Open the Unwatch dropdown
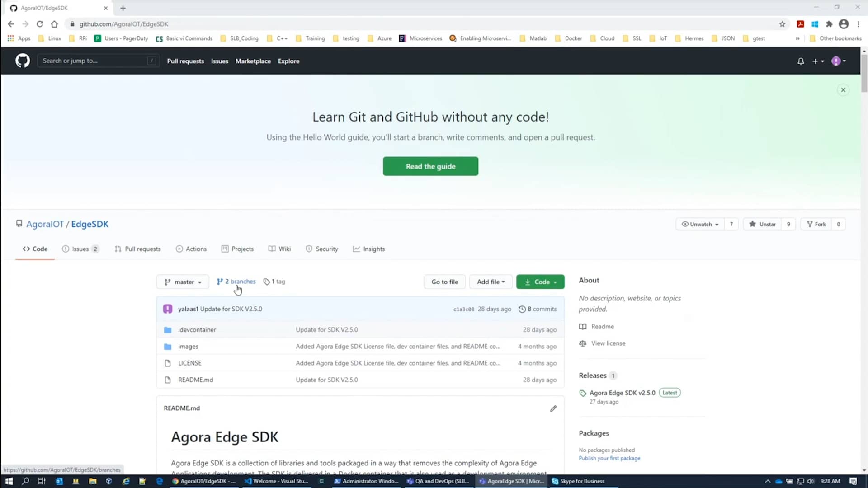868x488 pixels. pyautogui.click(x=700, y=224)
